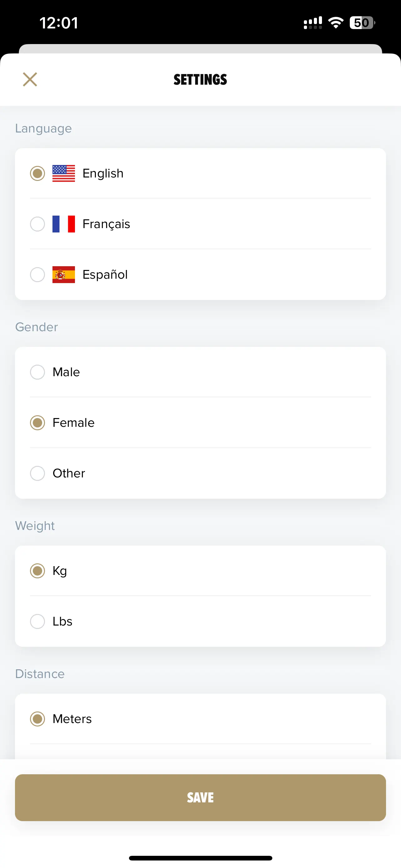
Task: Close the Settings sheet with X icon
Action: [x=30, y=80]
